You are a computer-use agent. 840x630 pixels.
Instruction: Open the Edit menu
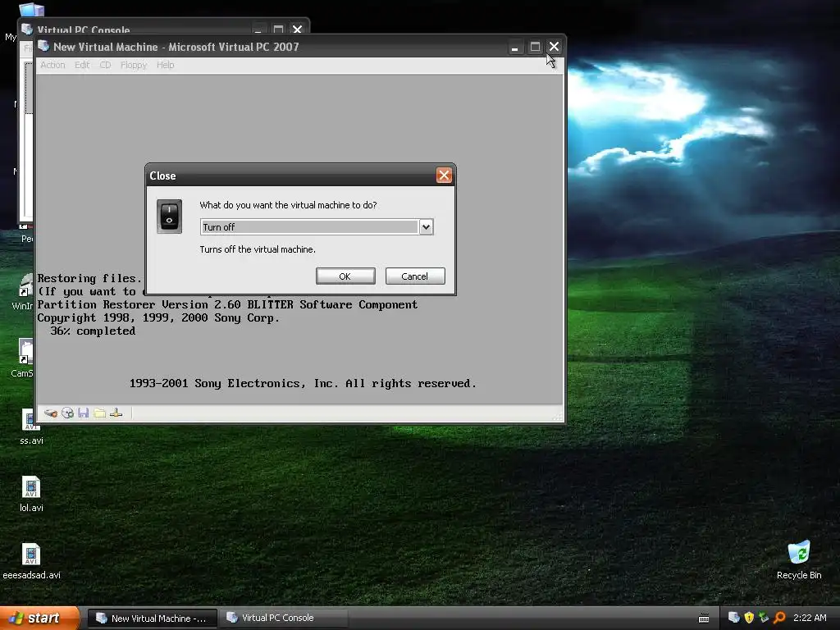tap(82, 65)
